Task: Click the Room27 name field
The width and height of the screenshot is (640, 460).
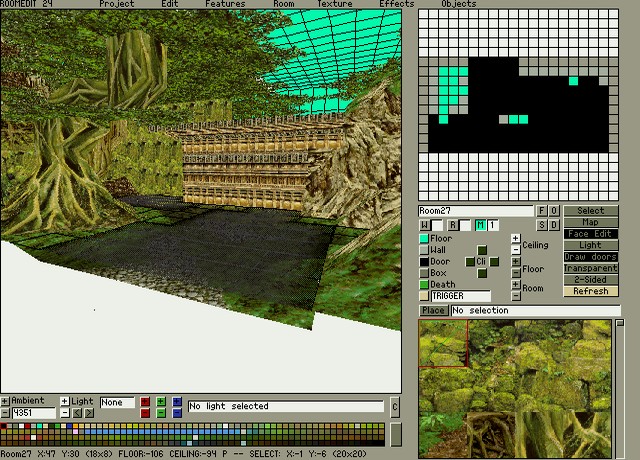Action: click(476, 211)
